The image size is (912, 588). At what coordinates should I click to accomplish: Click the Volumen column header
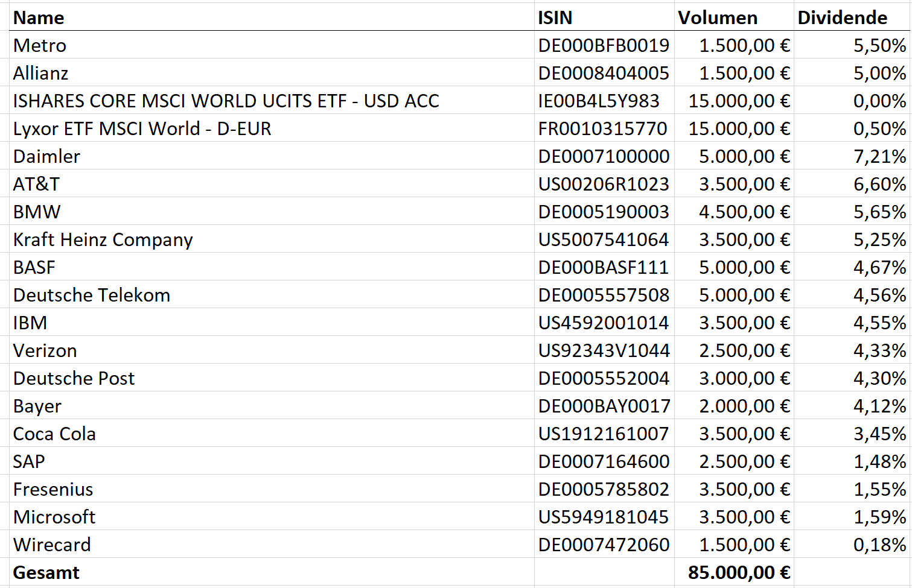click(717, 17)
